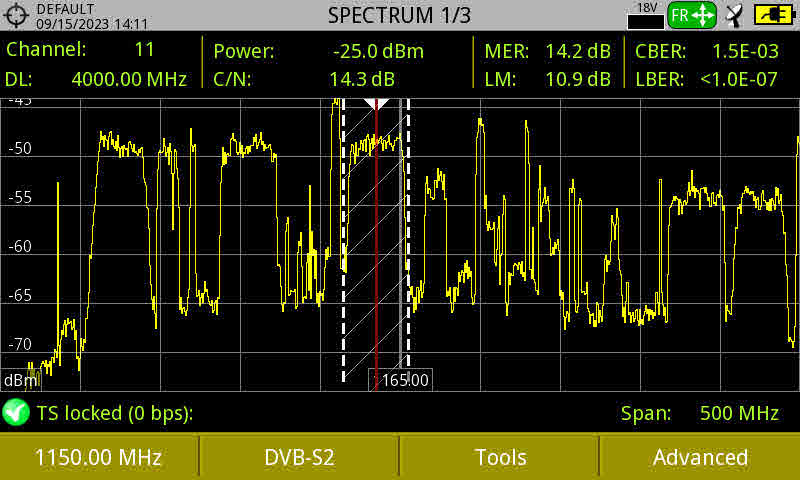Click the -55 axis level label

point(20,197)
